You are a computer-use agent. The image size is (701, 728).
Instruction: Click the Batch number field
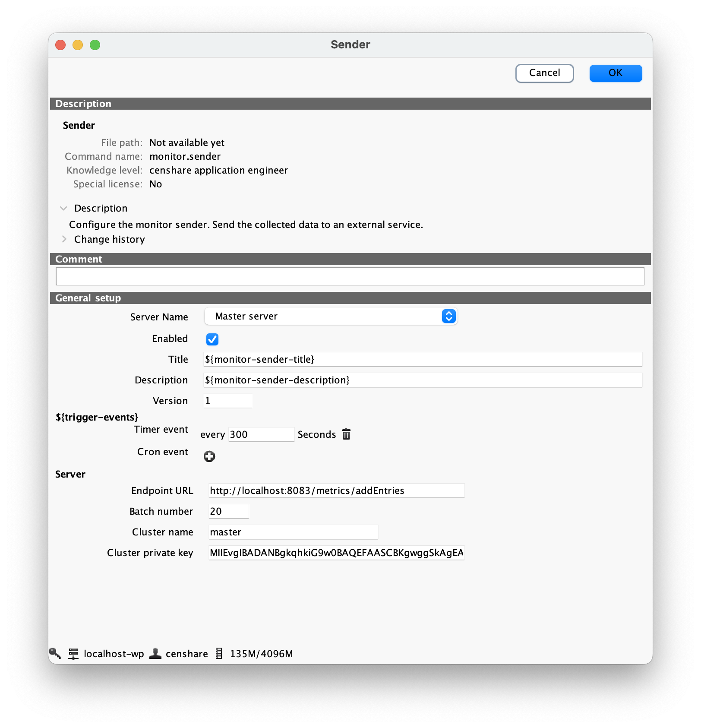[228, 511]
